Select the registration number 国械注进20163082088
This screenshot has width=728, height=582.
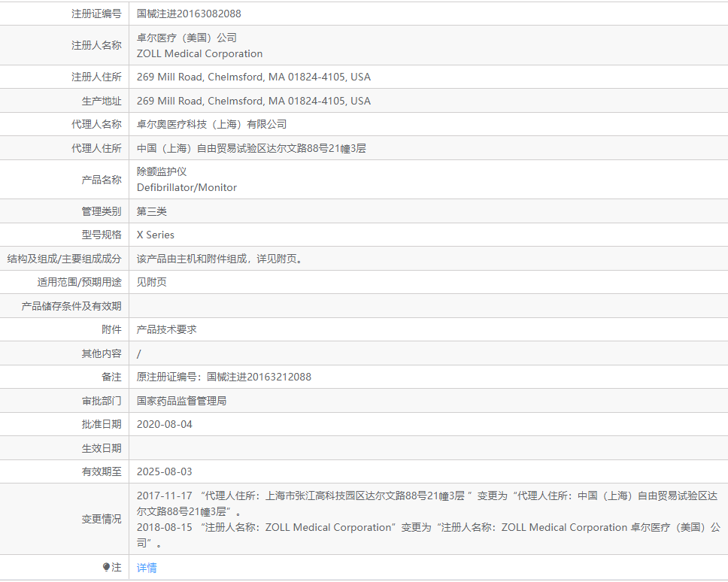[x=189, y=14]
